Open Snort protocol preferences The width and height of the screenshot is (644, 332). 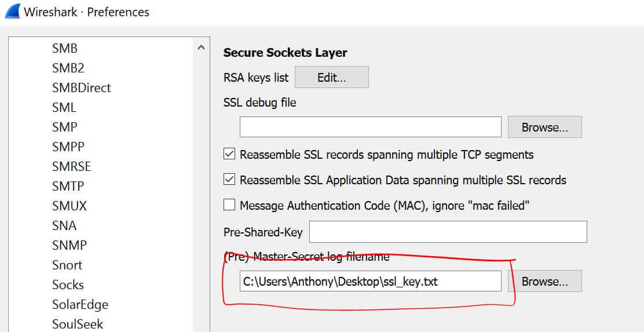tap(67, 265)
